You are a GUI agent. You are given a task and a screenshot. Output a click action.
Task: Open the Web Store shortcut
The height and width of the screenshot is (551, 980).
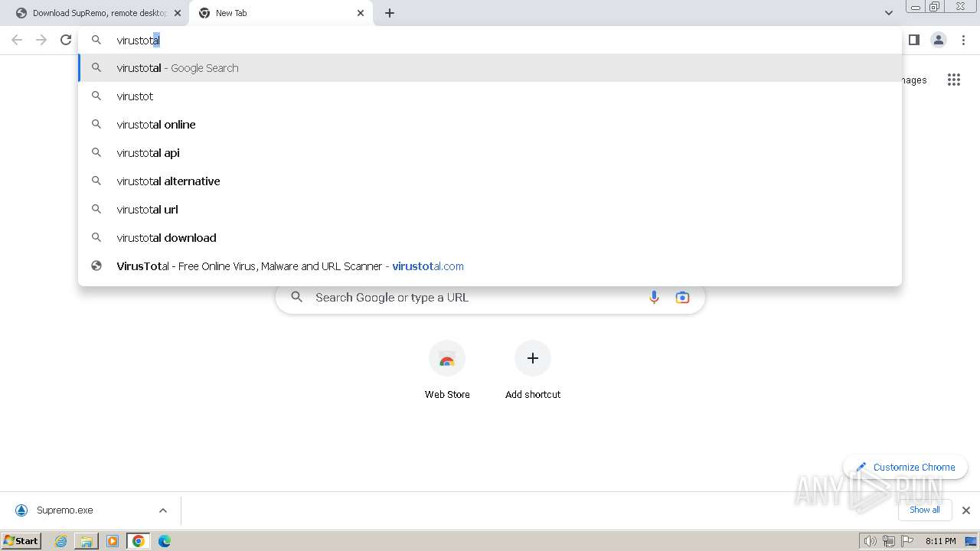pyautogui.click(x=447, y=370)
